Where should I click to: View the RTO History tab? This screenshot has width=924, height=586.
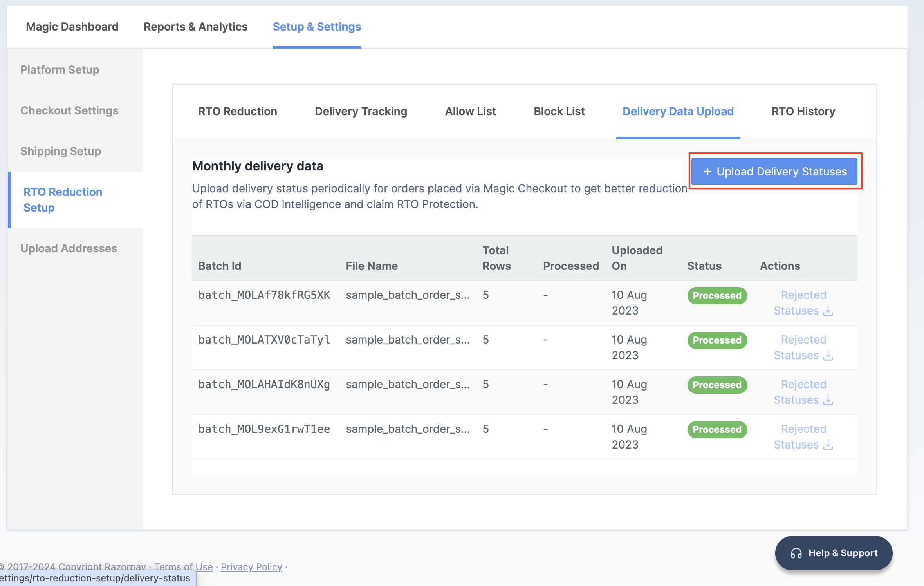(x=803, y=111)
